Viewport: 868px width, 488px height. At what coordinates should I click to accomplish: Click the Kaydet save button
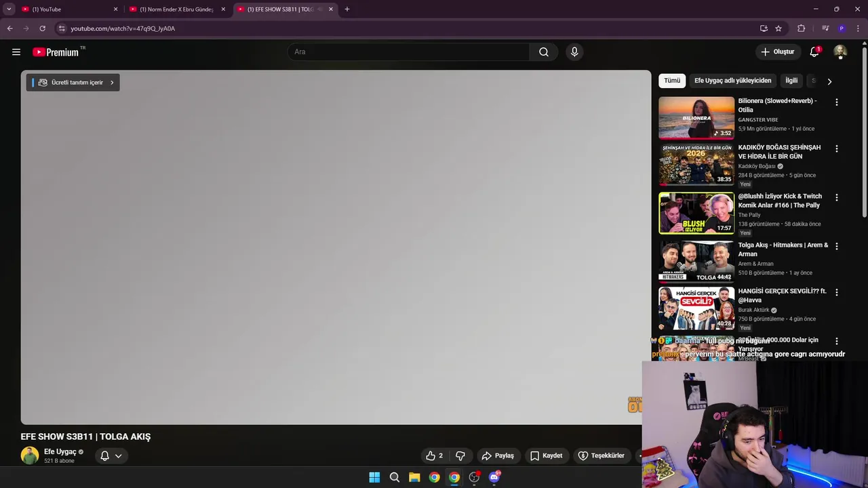[x=546, y=455]
